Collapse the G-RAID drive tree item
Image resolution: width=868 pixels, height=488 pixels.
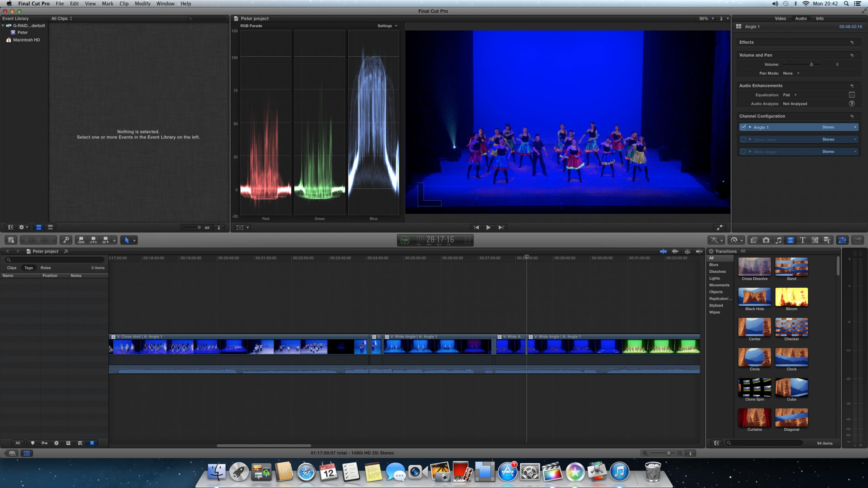(3, 25)
